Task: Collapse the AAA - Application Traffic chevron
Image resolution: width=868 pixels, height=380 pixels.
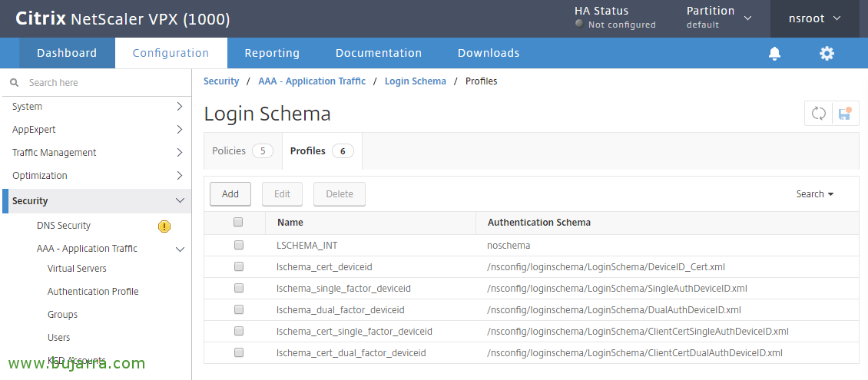Action: pyautogui.click(x=180, y=249)
